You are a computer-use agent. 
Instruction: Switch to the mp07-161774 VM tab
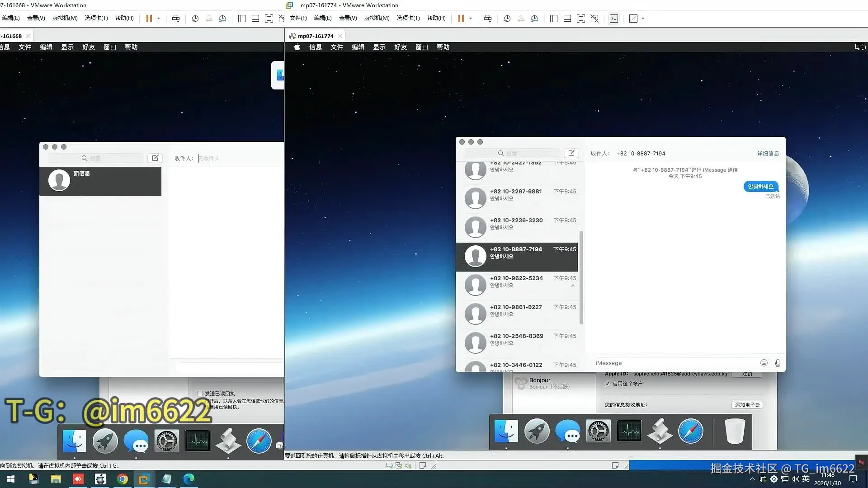coord(315,36)
